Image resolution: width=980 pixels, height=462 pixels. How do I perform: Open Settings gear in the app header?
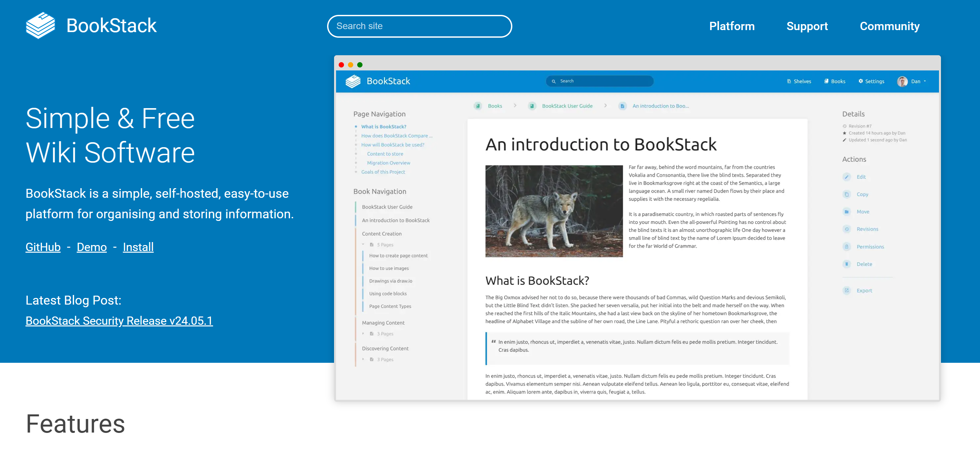pyautogui.click(x=871, y=81)
